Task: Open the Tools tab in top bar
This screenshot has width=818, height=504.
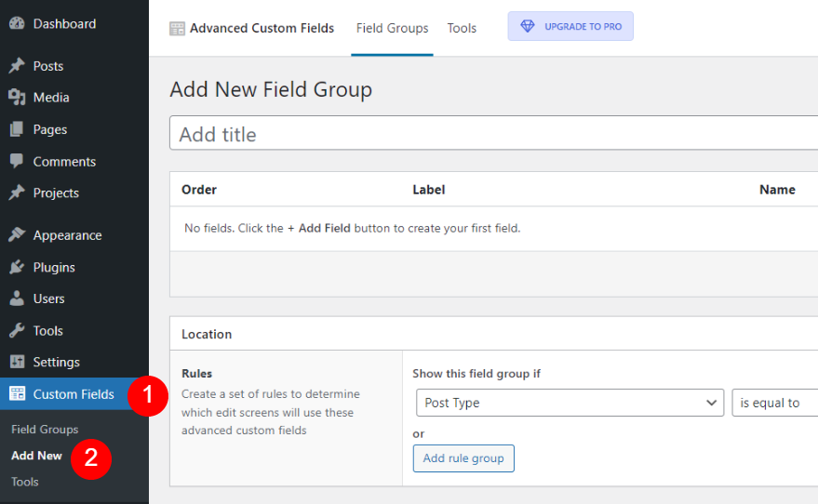Action: (462, 28)
